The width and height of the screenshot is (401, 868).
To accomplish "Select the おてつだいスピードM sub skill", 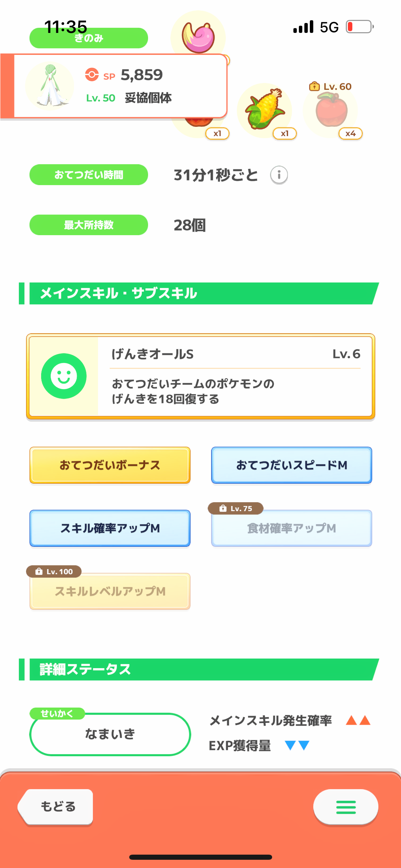I will [292, 465].
